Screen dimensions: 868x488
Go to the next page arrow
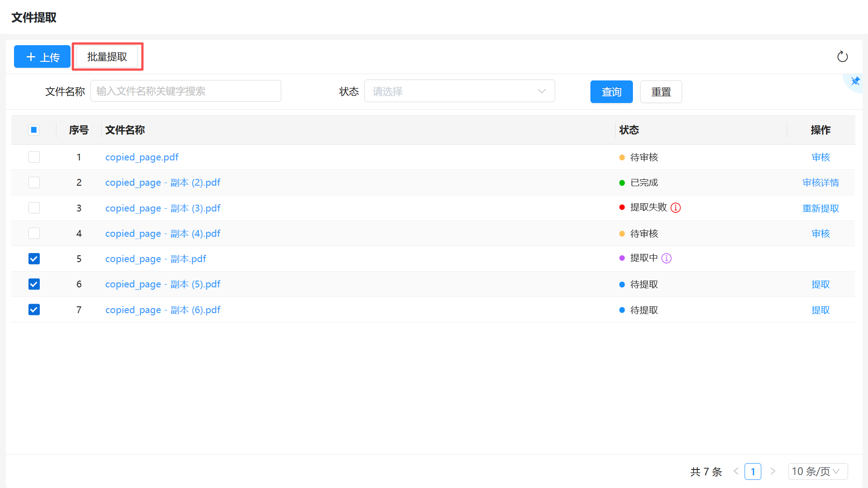(773, 471)
